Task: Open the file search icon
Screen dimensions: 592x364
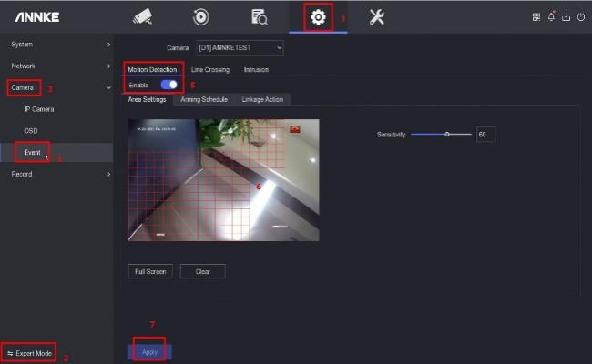Action: [x=260, y=16]
